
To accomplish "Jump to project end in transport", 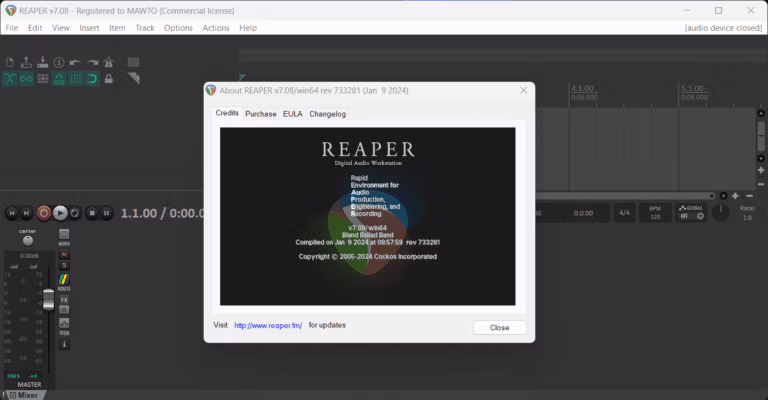I will click(26, 213).
